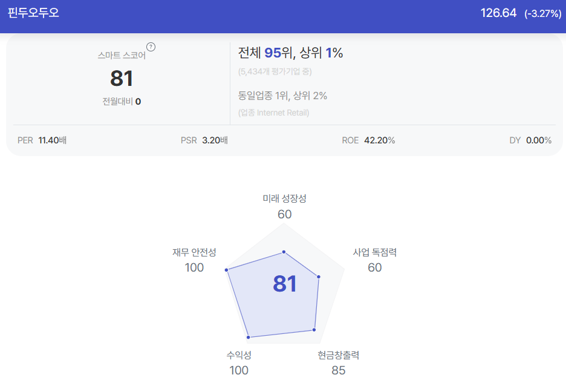Click the 재무 안전성 radar chart point
The height and width of the screenshot is (392, 566).
click(226, 270)
